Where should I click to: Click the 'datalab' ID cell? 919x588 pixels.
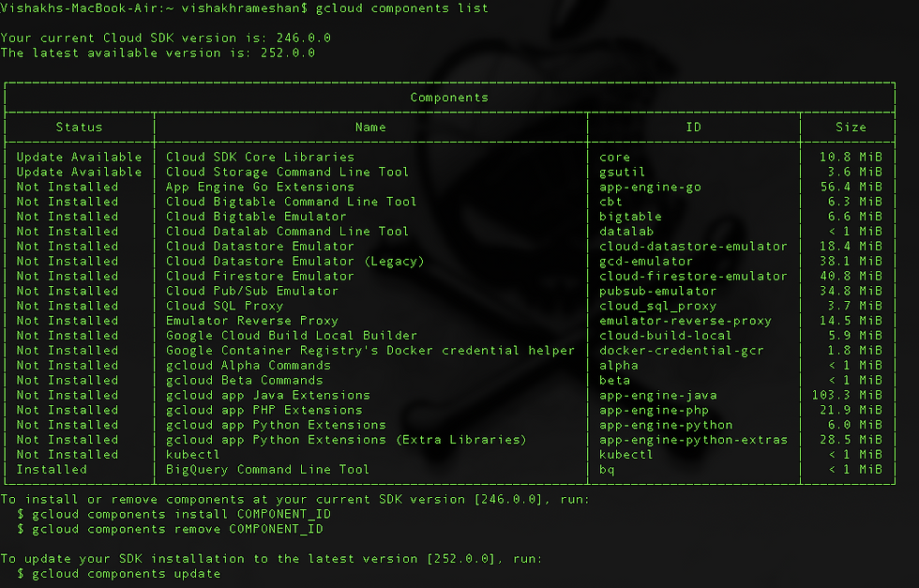pyautogui.click(x=626, y=232)
